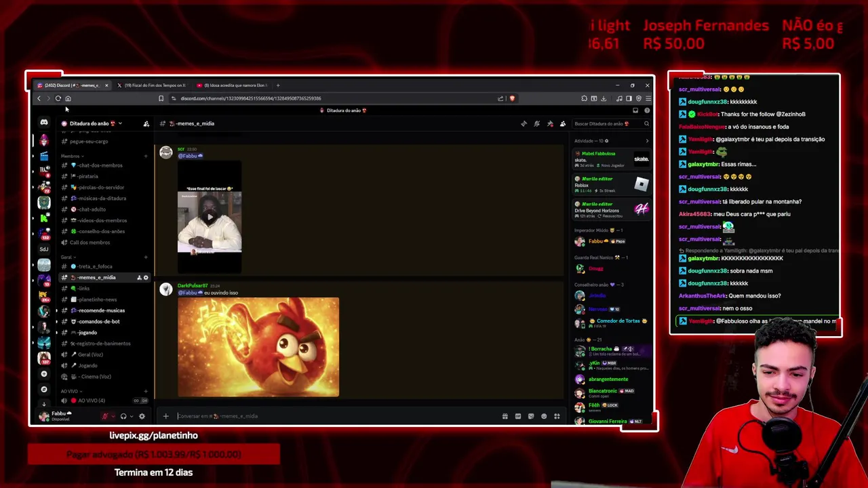This screenshot has height=488, width=868.
Task: Add a server plus icon
Action: point(44,373)
